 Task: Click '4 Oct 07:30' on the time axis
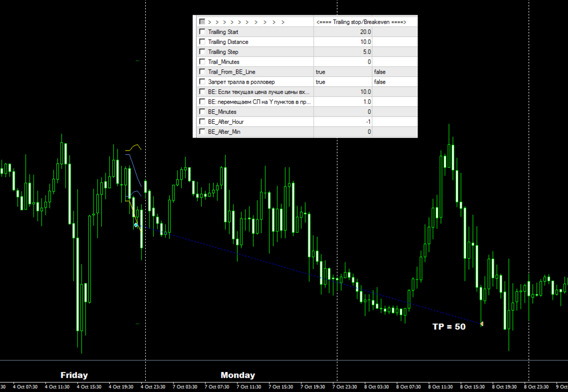26,387
